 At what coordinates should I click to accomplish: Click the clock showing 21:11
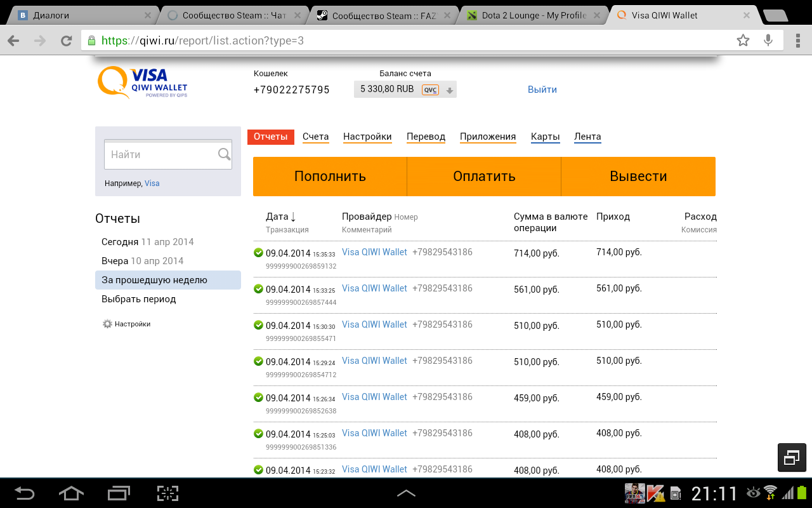(714, 493)
